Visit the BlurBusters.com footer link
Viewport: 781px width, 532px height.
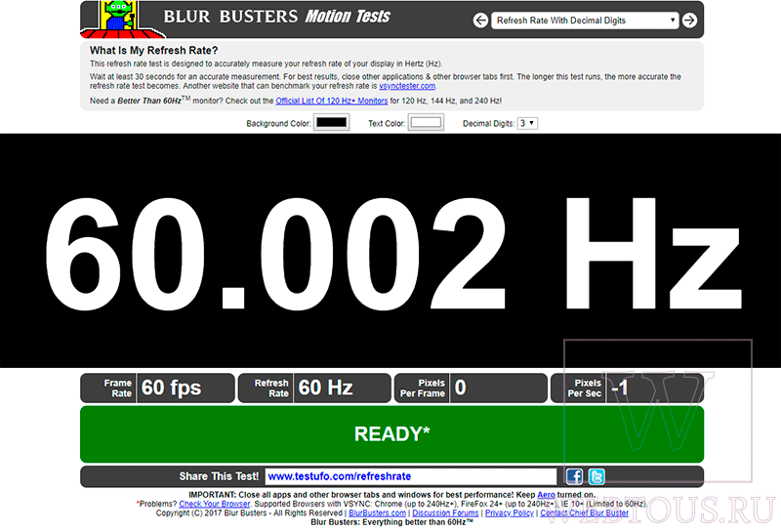pyautogui.click(x=377, y=512)
